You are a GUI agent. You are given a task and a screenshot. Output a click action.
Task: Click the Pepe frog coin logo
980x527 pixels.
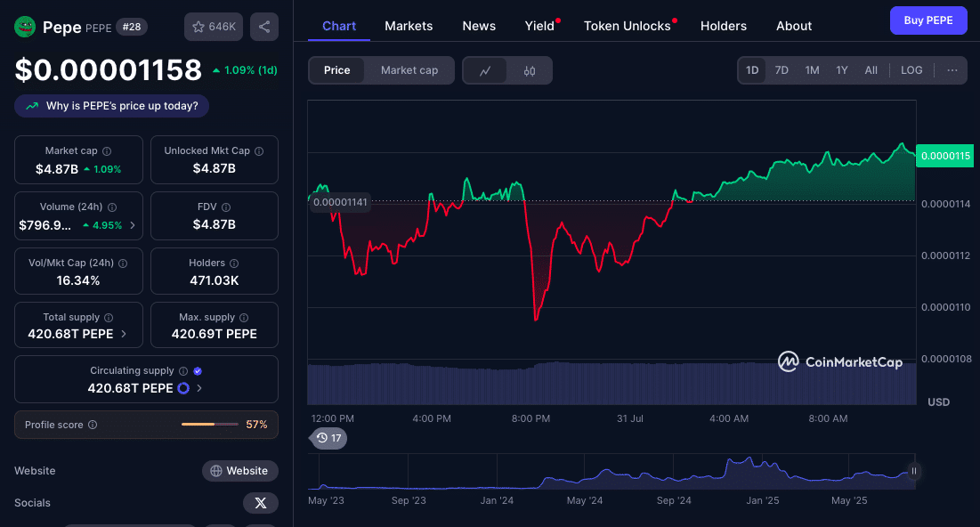point(25,27)
